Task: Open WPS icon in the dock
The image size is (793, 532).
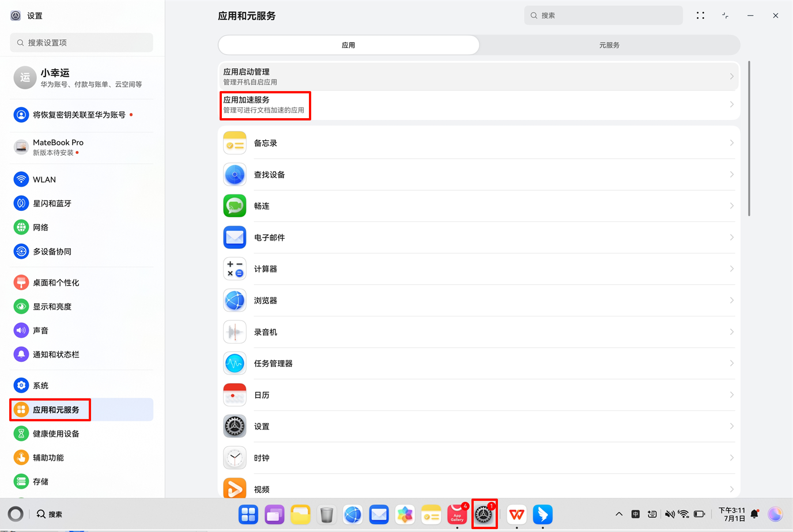Action: [516, 514]
